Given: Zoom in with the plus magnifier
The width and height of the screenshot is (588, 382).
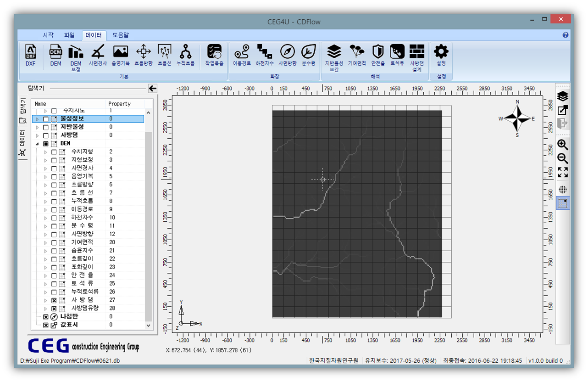Looking at the screenshot, I should (563, 145).
